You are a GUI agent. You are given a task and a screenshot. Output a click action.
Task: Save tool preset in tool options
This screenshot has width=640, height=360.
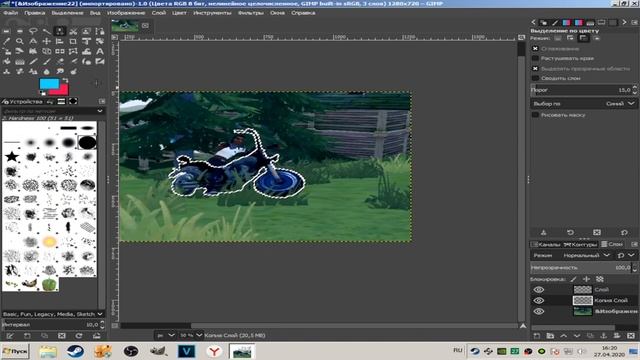[544, 232]
